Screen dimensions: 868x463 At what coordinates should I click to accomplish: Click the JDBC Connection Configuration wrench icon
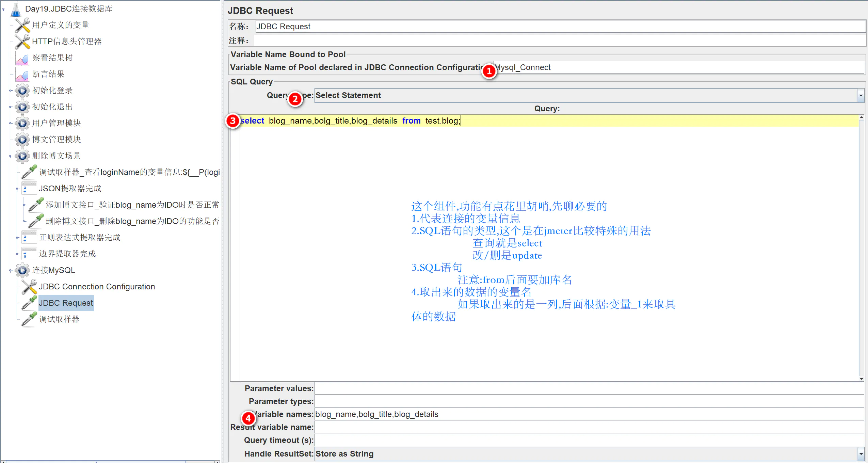29,287
